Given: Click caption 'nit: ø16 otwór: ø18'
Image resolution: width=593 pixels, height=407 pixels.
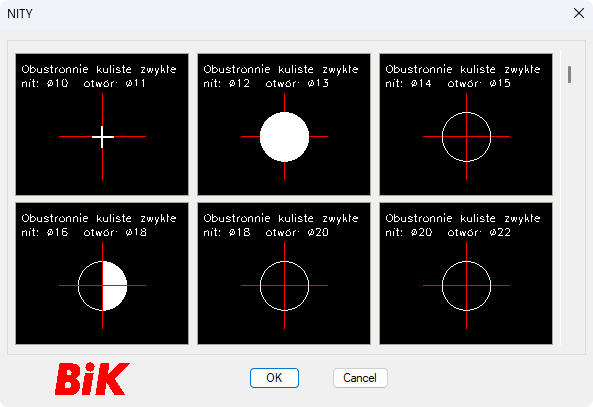Looking at the screenshot, I should click(x=84, y=232).
